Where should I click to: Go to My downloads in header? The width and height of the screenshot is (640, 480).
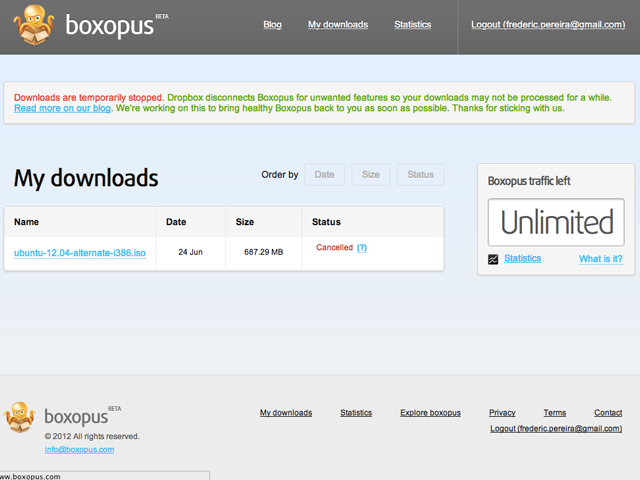[338, 24]
